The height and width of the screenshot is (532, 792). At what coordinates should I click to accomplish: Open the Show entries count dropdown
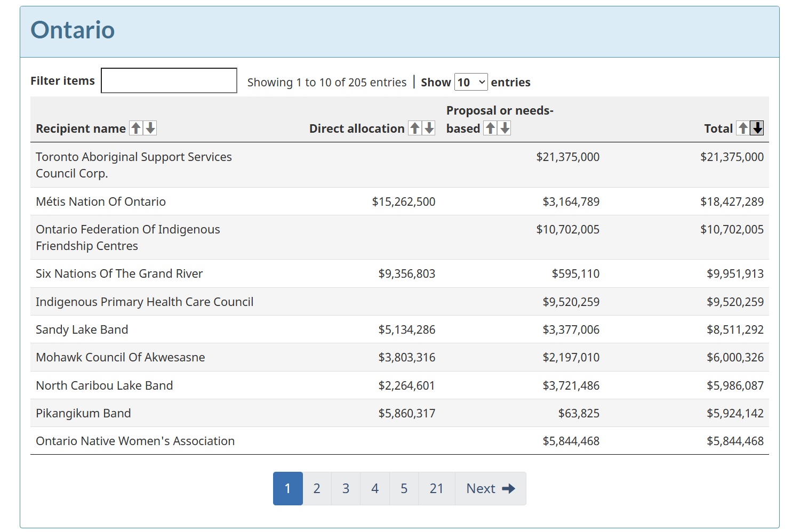(x=471, y=82)
